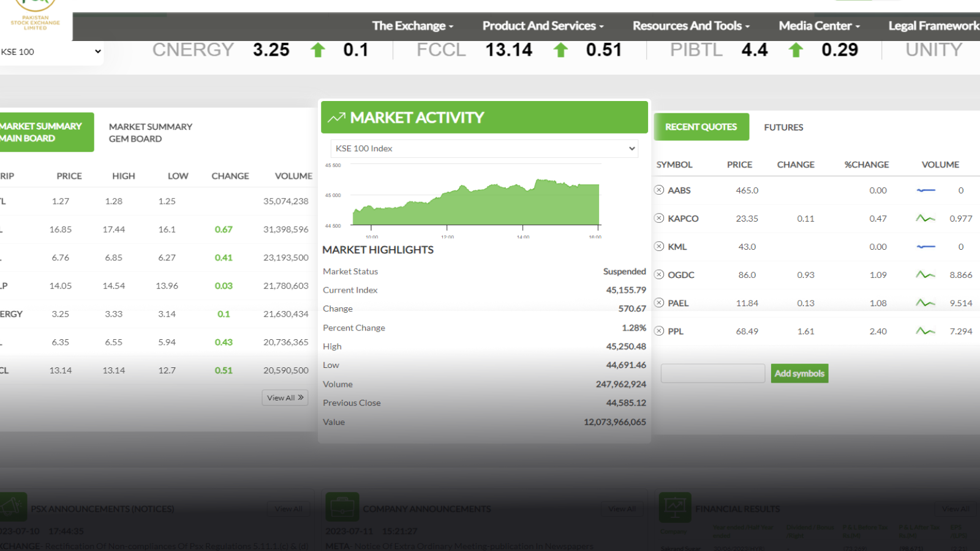Viewport: 980px width, 551px height.
Task: Open KML flat sparkline chart
Action: tap(925, 247)
